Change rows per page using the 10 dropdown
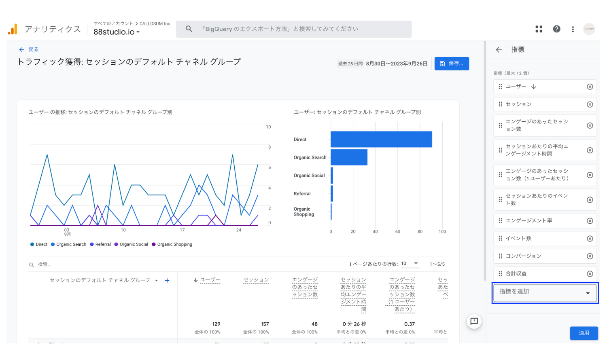The width and height of the screenshot is (607, 364). click(x=410, y=263)
